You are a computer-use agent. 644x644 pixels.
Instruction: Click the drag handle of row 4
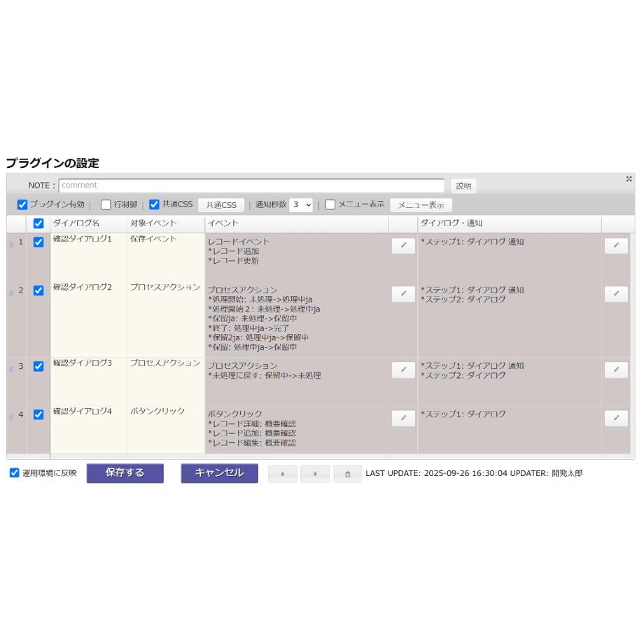(x=11, y=417)
